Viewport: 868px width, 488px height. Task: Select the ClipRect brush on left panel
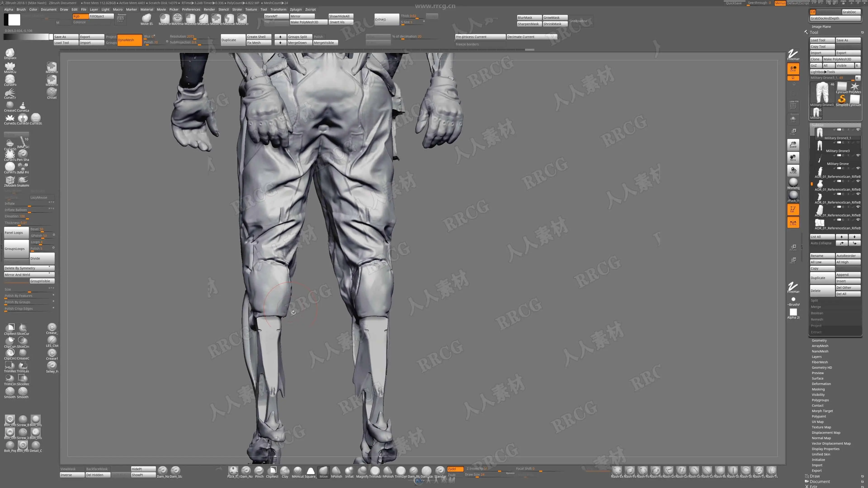point(10,328)
